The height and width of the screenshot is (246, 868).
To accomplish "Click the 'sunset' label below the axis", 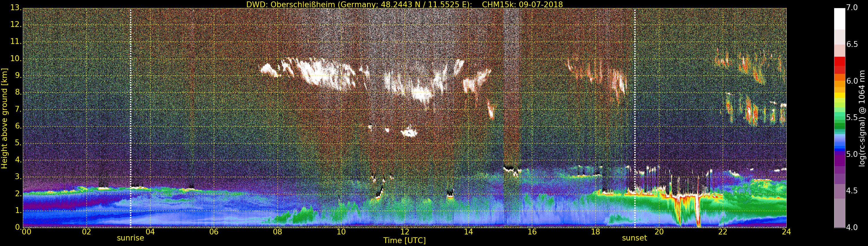I will 635,238.
